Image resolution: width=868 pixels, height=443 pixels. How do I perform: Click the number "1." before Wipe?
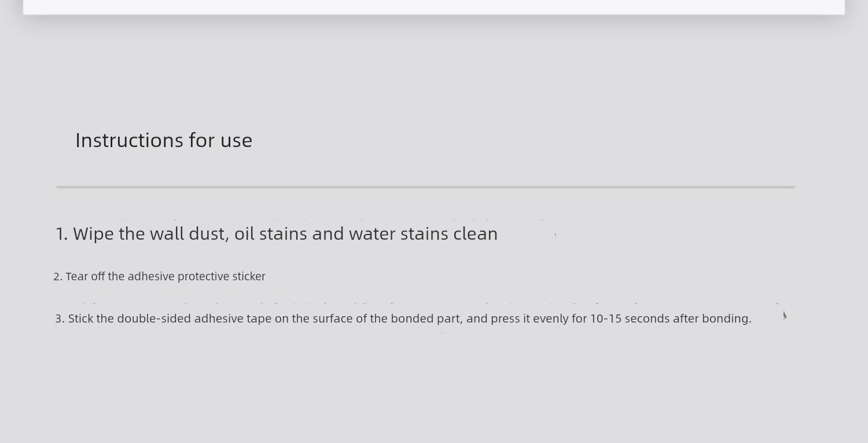[62, 234]
